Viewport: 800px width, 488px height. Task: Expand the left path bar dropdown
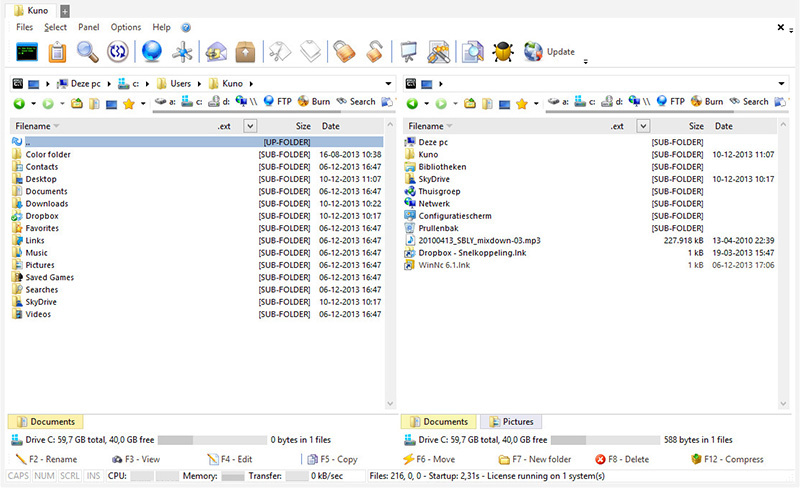tap(388, 84)
